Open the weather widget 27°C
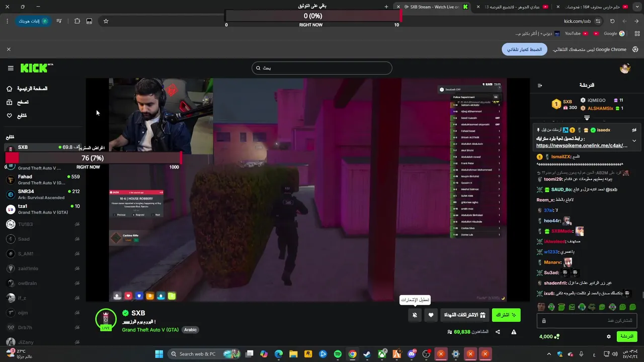This screenshot has height=362, width=644. [x=20, y=354]
